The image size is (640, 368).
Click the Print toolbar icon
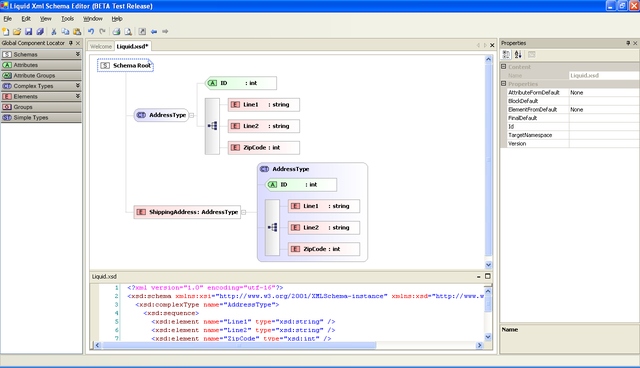[x=116, y=31]
